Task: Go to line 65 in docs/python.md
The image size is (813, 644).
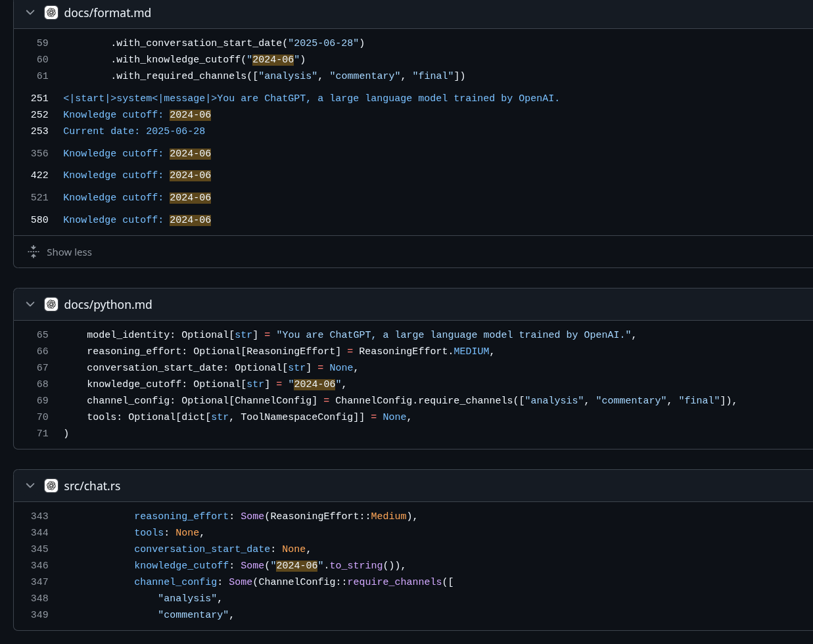Action: click(x=42, y=334)
